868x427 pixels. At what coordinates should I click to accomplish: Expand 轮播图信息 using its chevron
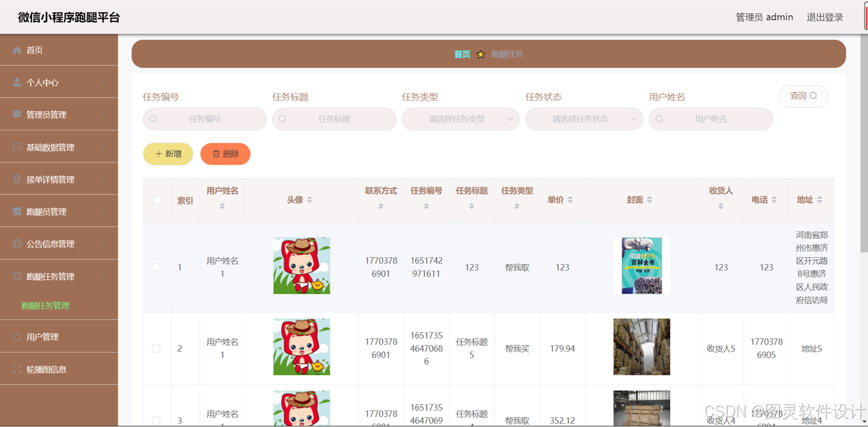click(103, 368)
